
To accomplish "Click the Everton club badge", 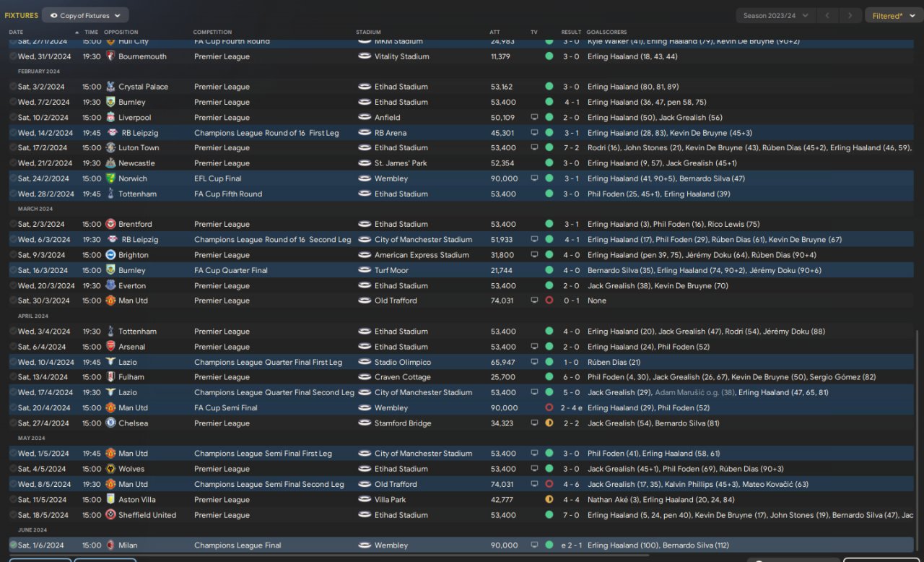I will point(110,285).
